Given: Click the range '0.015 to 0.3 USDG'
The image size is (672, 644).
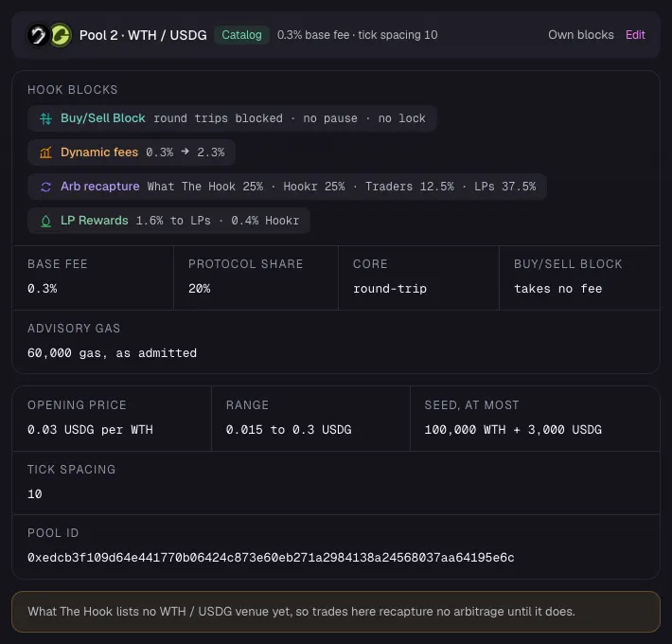Looking at the screenshot, I should click(289, 430).
